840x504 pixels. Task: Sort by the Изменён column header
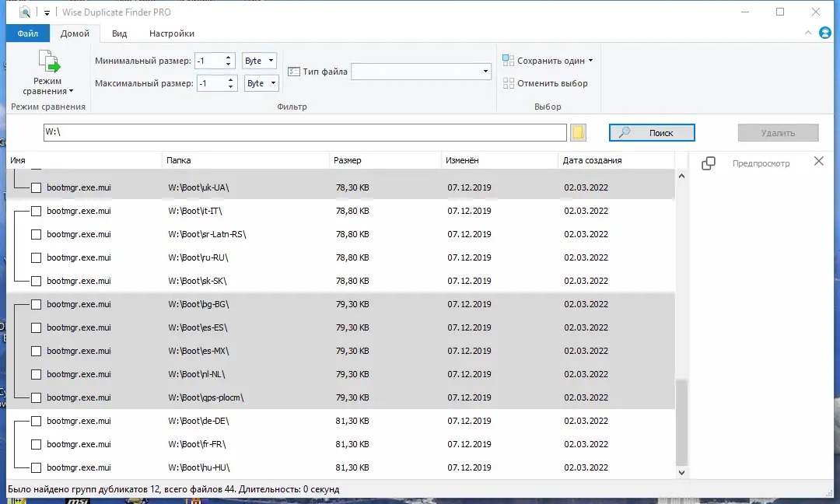coord(499,160)
